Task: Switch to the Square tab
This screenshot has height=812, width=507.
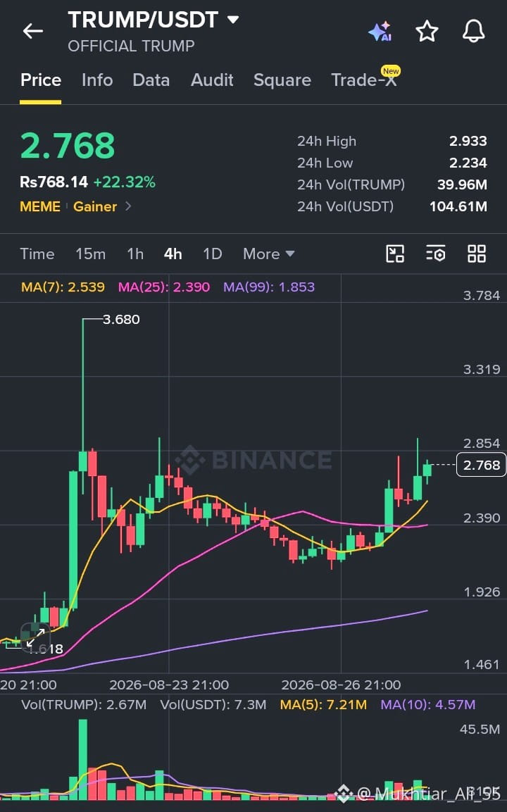Action: click(x=282, y=80)
